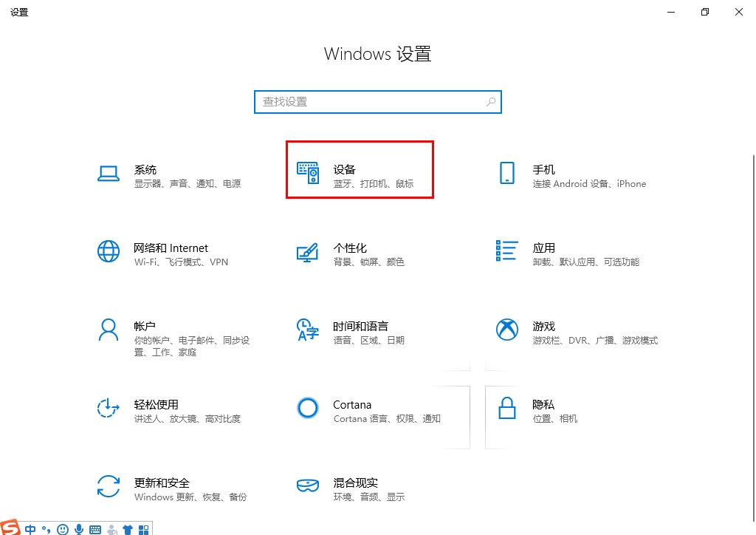Click the 时间和语言 heading text

pyautogui.click(x=360, y=326)
